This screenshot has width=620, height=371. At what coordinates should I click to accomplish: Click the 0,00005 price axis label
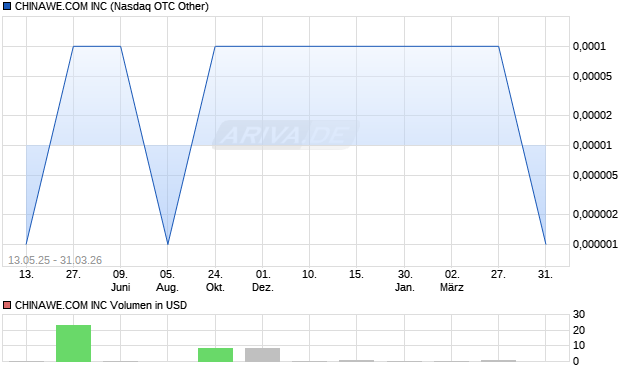592,76
